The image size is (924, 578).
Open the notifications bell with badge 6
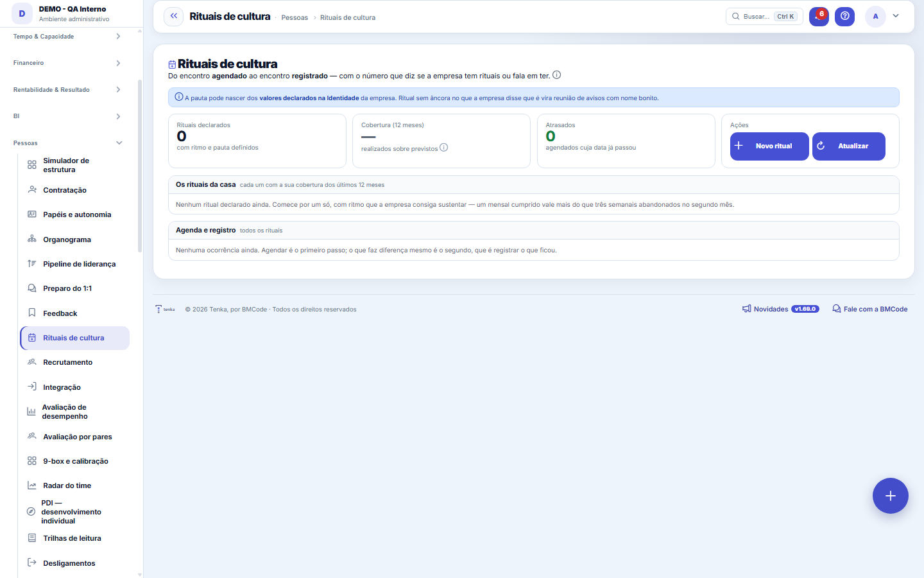point(819,16)
